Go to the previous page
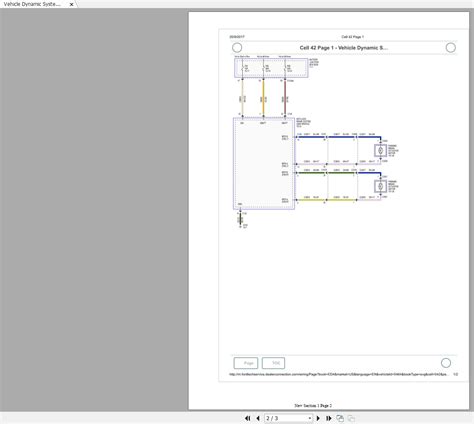 (258, 418)
